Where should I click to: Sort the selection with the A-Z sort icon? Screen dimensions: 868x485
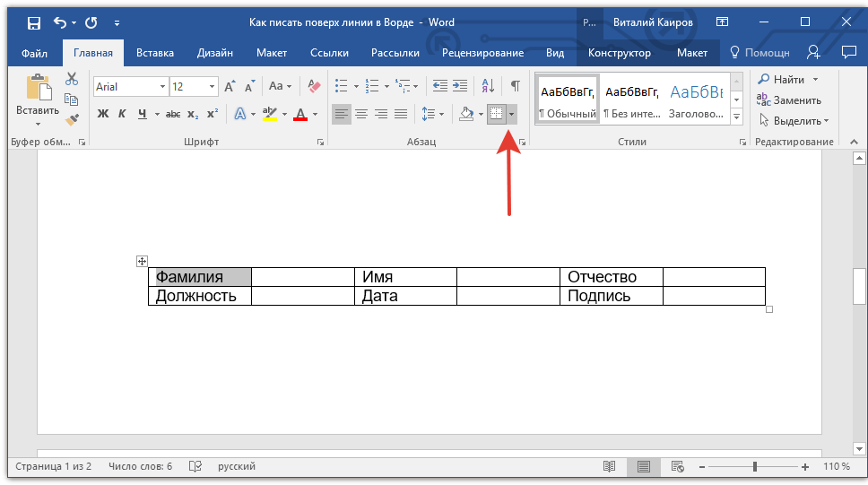488,86
